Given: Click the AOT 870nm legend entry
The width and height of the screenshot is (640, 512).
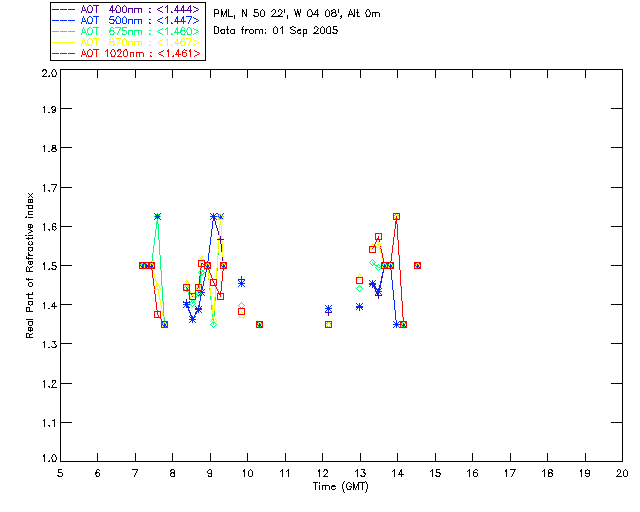Looking at the screenshot, I should 126,42.
